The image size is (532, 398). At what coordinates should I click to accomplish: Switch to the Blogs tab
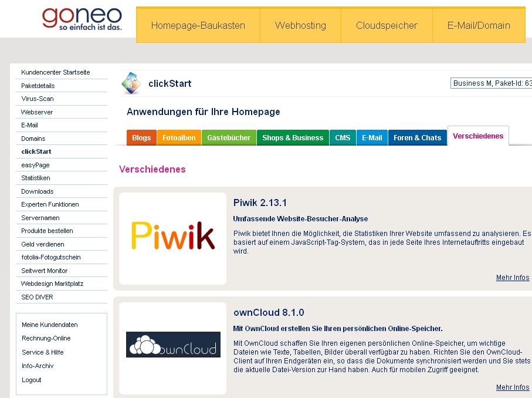(x=141, y=137)
